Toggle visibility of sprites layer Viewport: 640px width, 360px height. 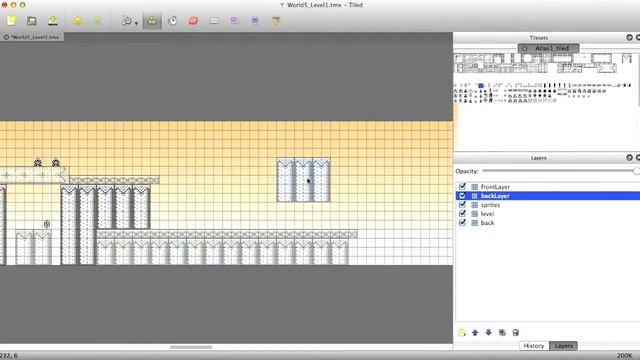click(462, 204)
